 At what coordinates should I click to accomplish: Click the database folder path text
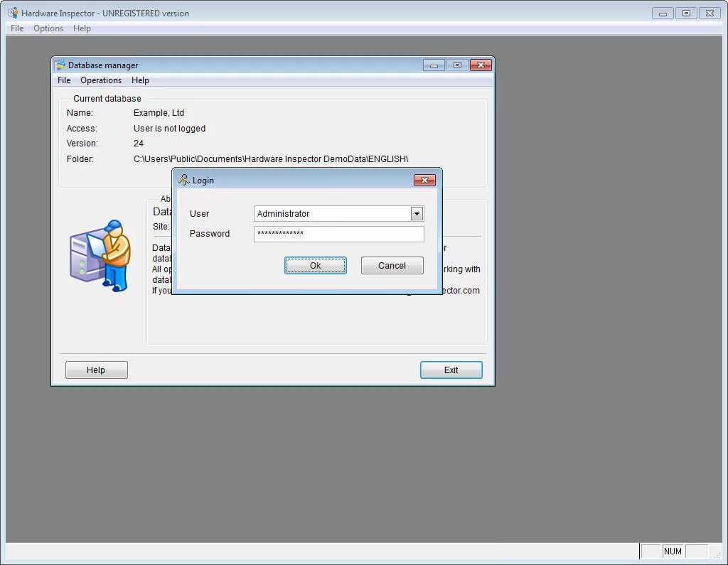[x=271, y=158]
